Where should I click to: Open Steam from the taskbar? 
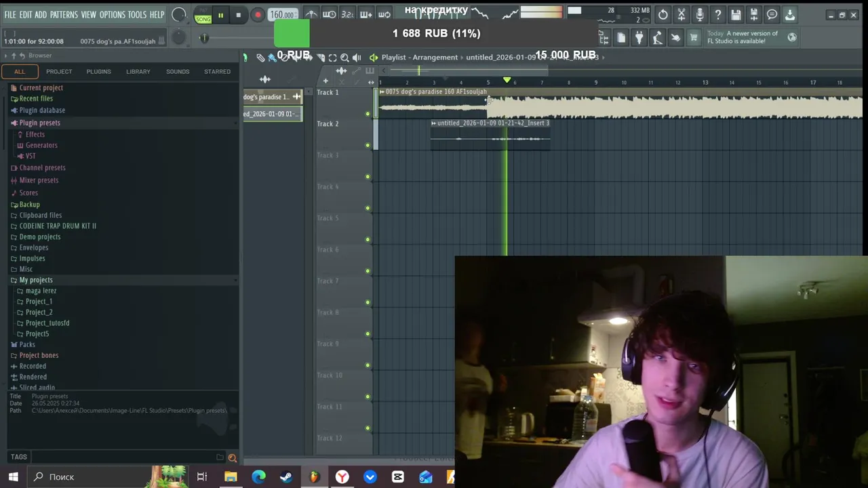pyautogui.click(x=286, y=477)
